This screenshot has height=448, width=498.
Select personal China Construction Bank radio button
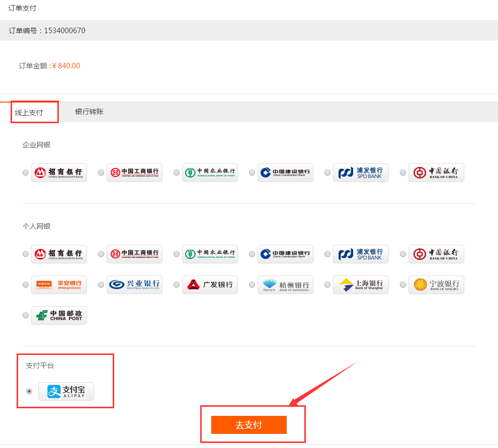[x=252, y=254]
